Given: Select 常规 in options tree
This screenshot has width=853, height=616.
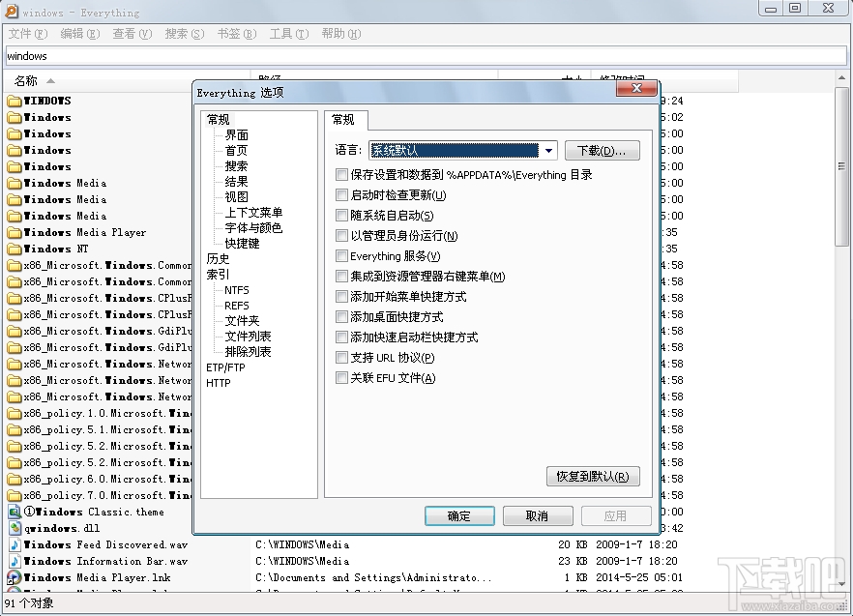Looking at the screenshot, I should [219, 120].
